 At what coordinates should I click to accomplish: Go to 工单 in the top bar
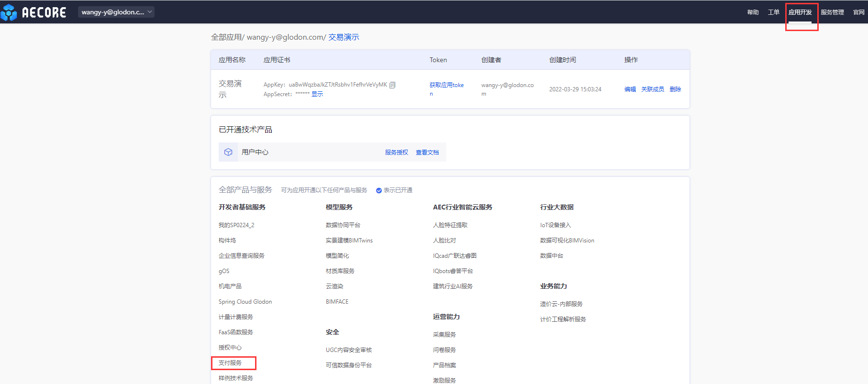click(x=773, y=12)
